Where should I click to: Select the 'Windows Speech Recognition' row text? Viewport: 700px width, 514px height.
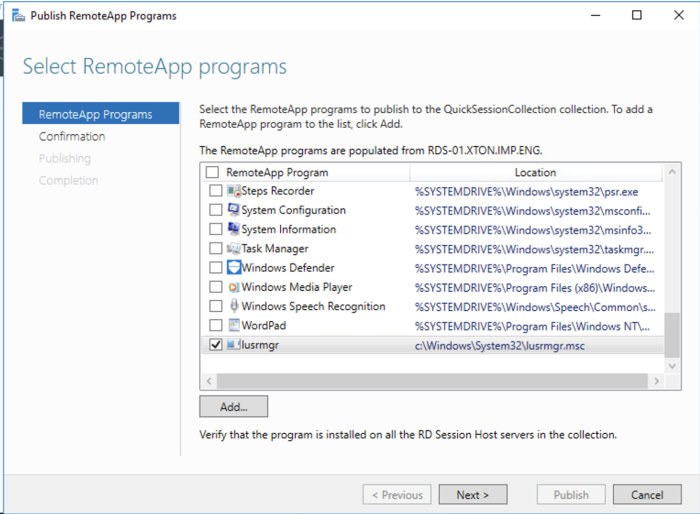tap(313, 306)
